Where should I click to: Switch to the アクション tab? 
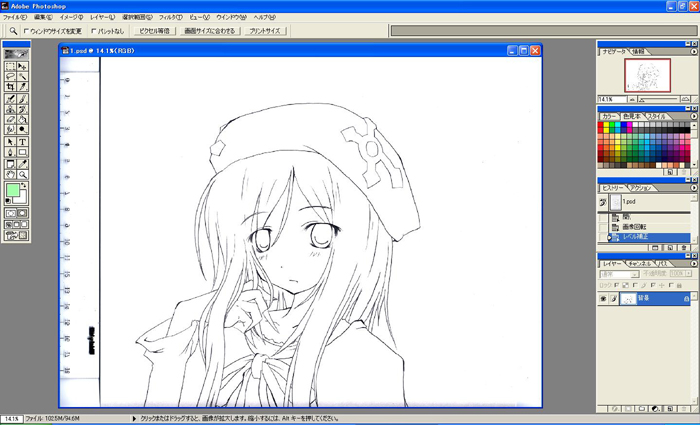point(642,188)
